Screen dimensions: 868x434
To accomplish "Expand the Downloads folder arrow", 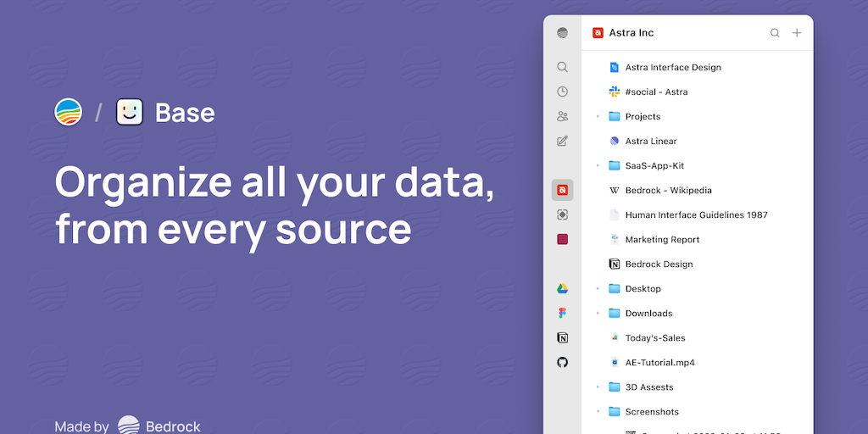I will (598, 314).
